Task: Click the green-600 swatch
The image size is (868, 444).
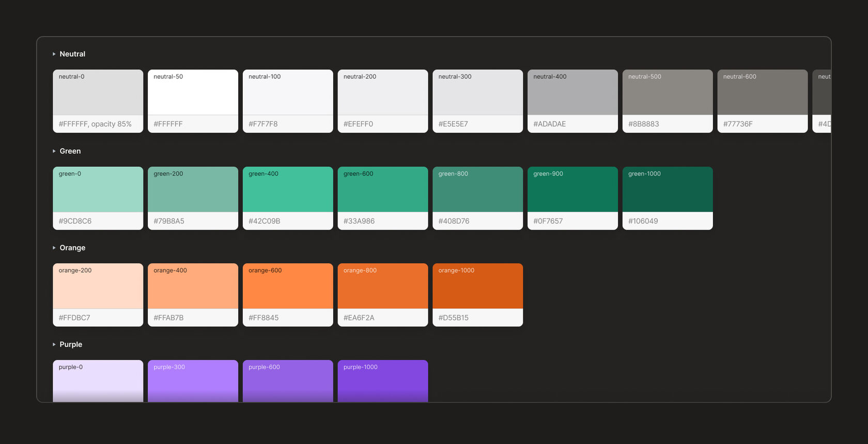Action: pos(383,189)
